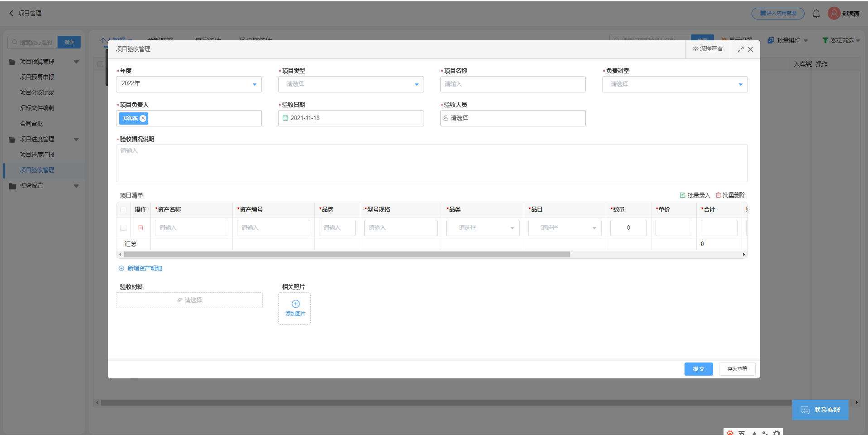The height and width of the screenshot is (435, 868).
Task: Click the table's horizontal scrollbar
Action: point(347,255)
